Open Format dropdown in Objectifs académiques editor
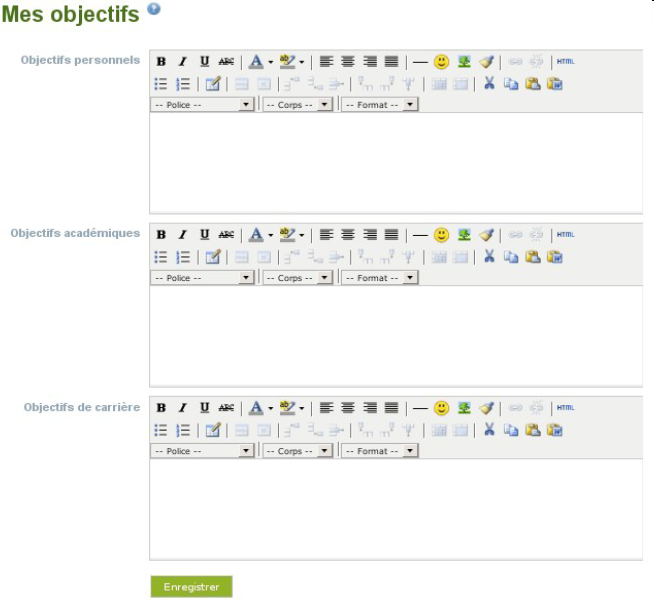 point(380,278)
